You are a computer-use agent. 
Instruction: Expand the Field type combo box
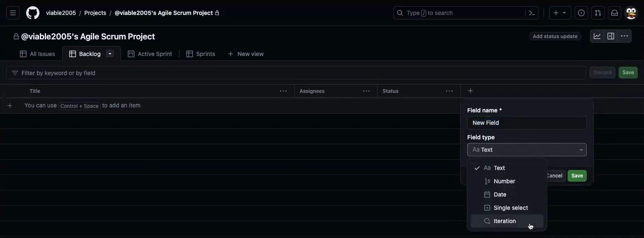click(527, 150)
